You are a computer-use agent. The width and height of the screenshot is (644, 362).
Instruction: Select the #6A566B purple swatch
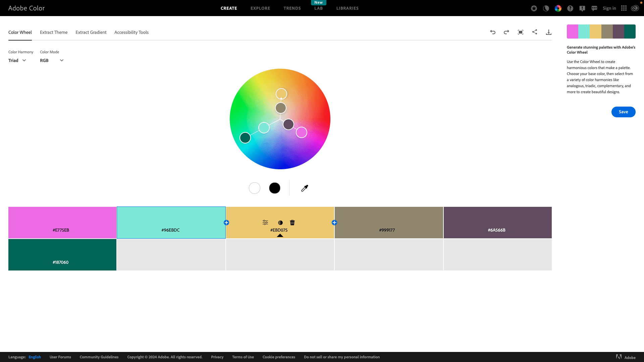(497, 223)
